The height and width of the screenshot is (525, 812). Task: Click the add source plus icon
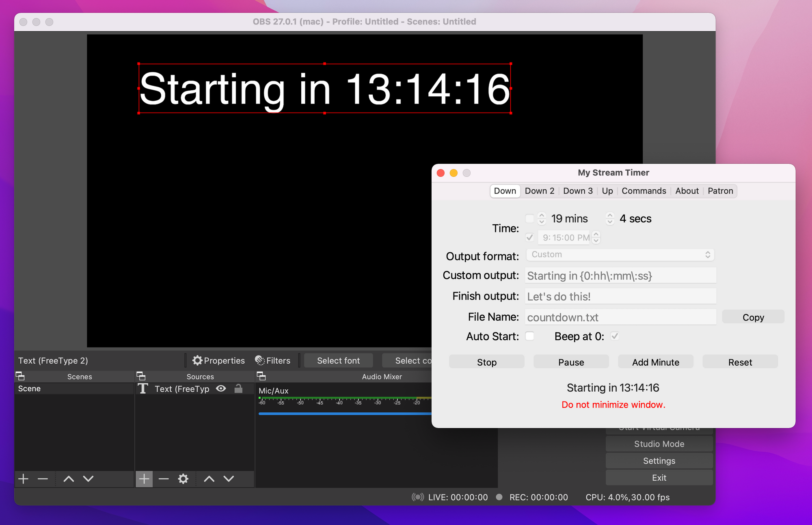pos(144,479)
